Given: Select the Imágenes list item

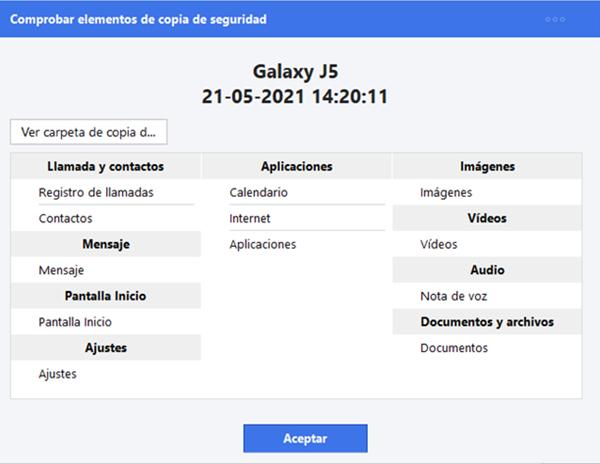Looking at the screenshot, I should 446,192.
